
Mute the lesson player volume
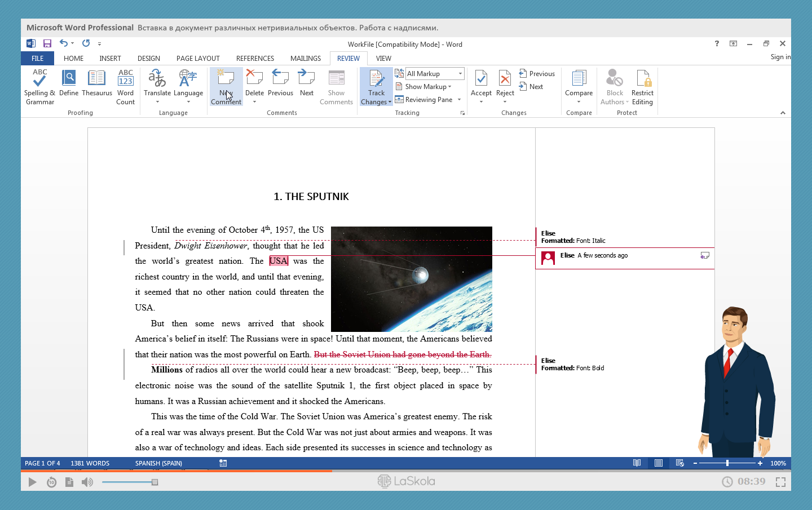pyautogui.click(x=87, y=482)
